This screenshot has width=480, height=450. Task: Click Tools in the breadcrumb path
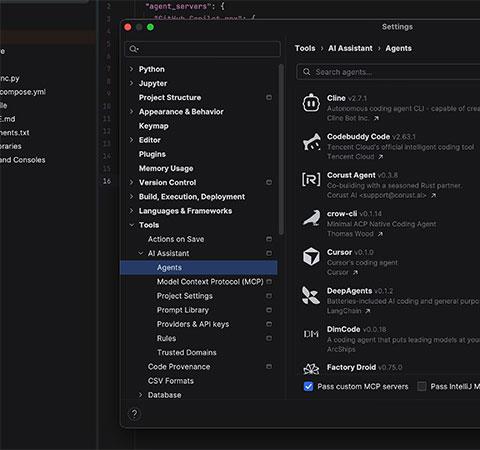[x=305, y=48]
